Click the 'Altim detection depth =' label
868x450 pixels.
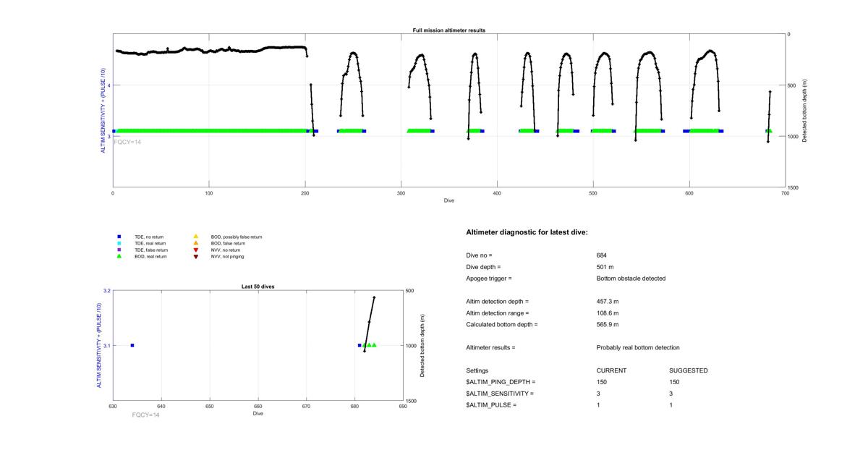pyautogui.click(x=498, y=302)
